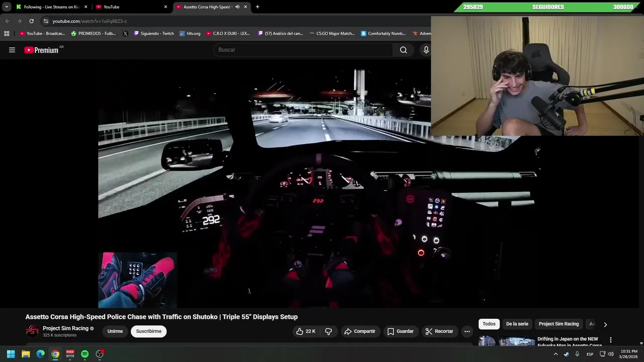644x362 pixels.
Task: Select the Assetto Corsa High-Speed tab
Action: (x=206, y=7)
